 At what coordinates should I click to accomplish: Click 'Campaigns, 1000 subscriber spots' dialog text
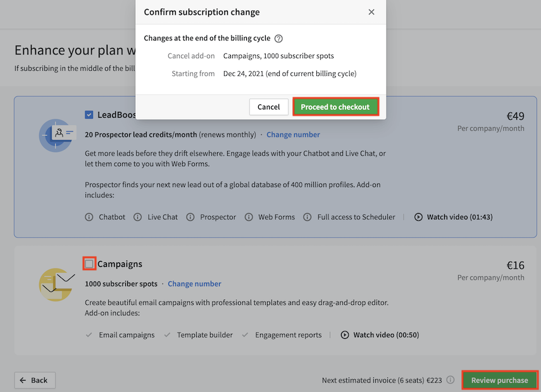[x=278, y=56]
